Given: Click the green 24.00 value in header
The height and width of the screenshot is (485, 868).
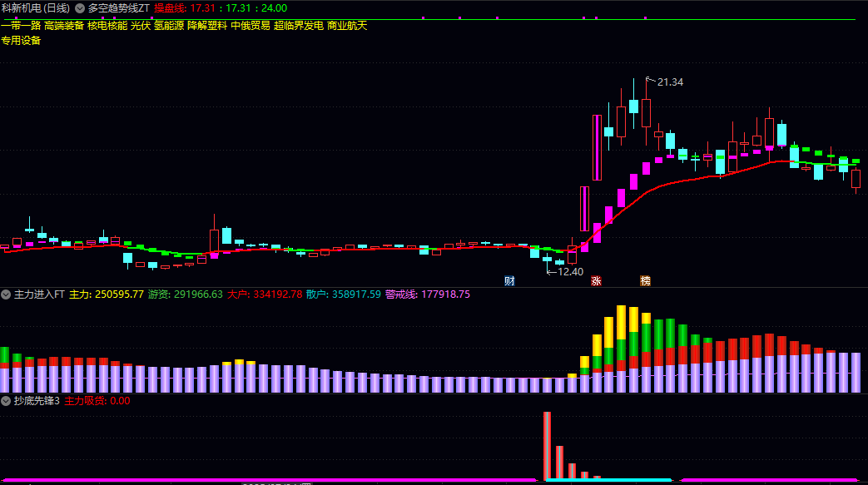Looking at the screenshot, I should [274, 8].
